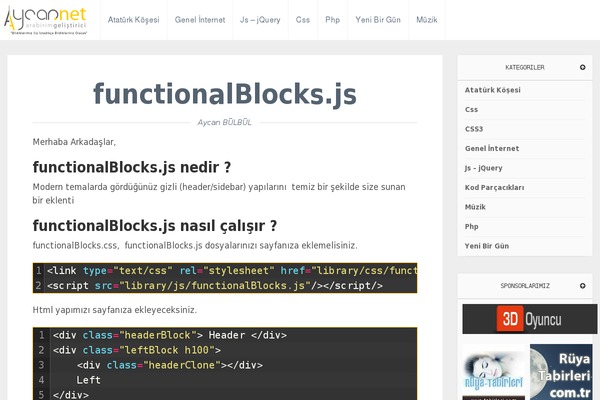Click the paragraph starting Modern temalarda
The image size is (600, 400).
click(x=219, y=193)
